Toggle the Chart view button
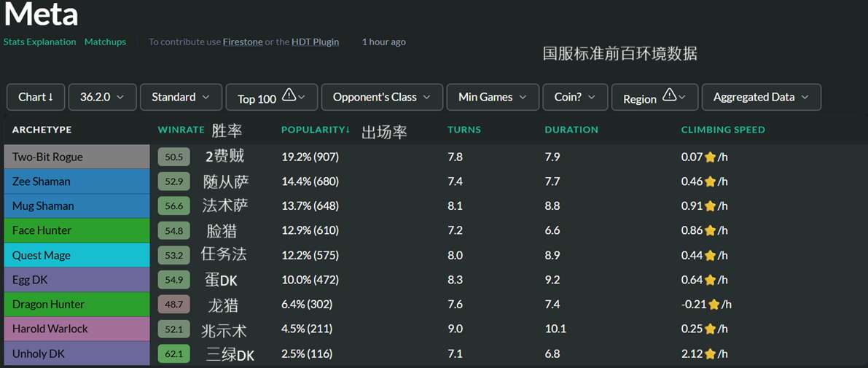The image size is (868, 368). click(36, 97)
